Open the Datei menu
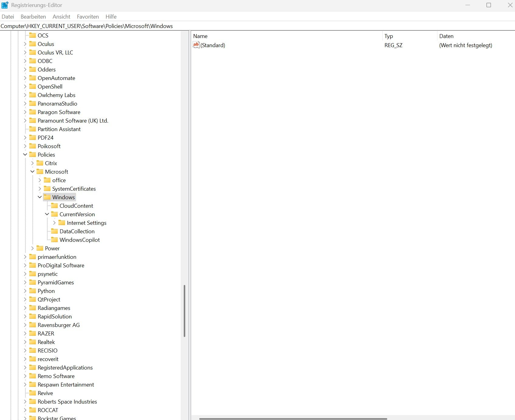Viewport: 515px width, 420px height. [x=8, y=17]
